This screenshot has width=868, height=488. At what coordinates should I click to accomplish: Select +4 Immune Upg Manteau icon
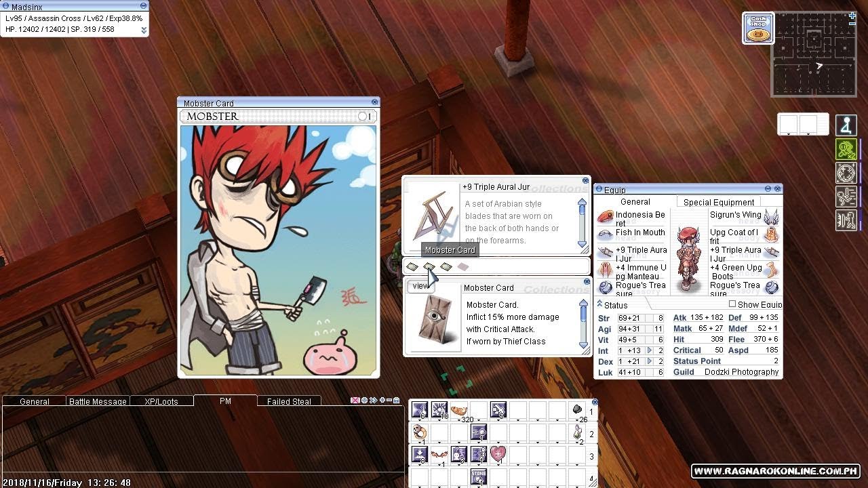coord(606,270)
